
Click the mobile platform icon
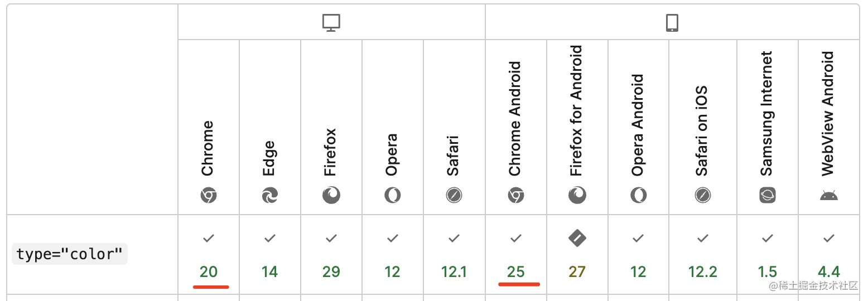pyautogui.click(x=672, y=23)
